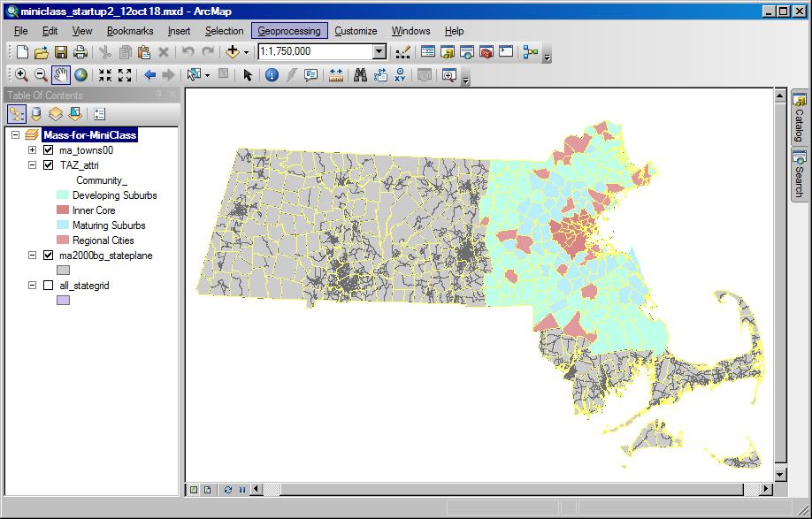The image size is (812, 519).
Task: Click the Inner Core legend color swatch
Action: pos(62,210)
